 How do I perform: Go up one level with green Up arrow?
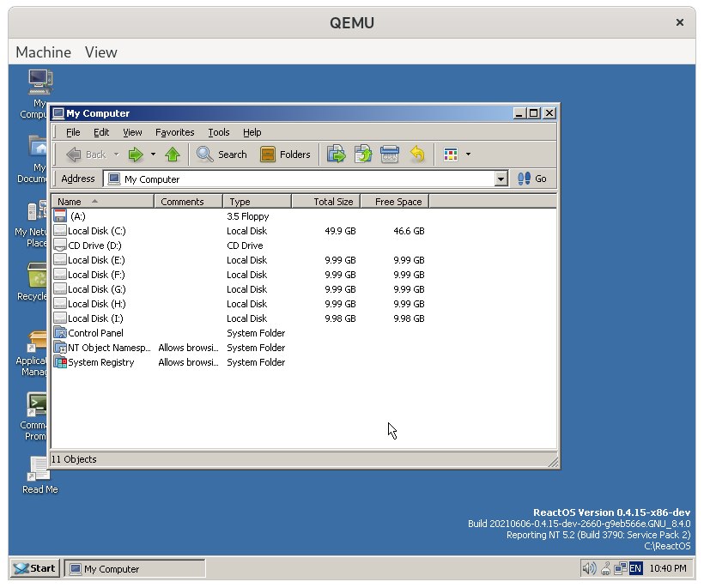click(173, 155)
